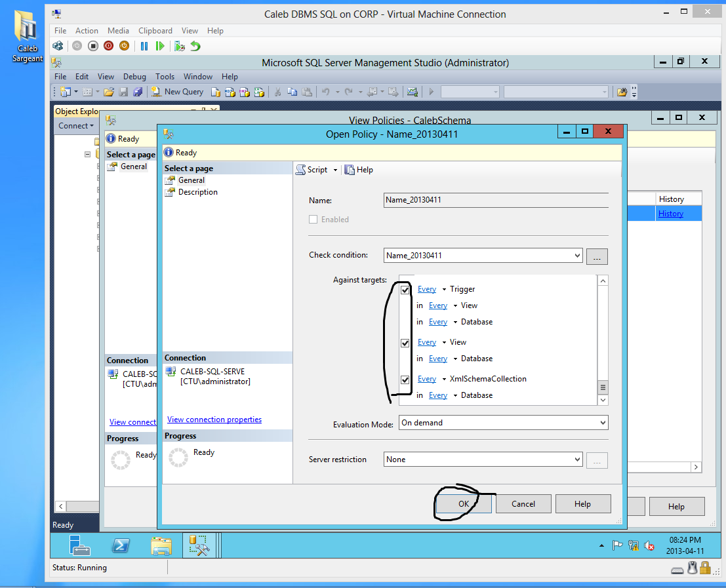Launch PowerShell from the taskbar
The height and width of the screenshot is (588, 726).
pos(121,545)
